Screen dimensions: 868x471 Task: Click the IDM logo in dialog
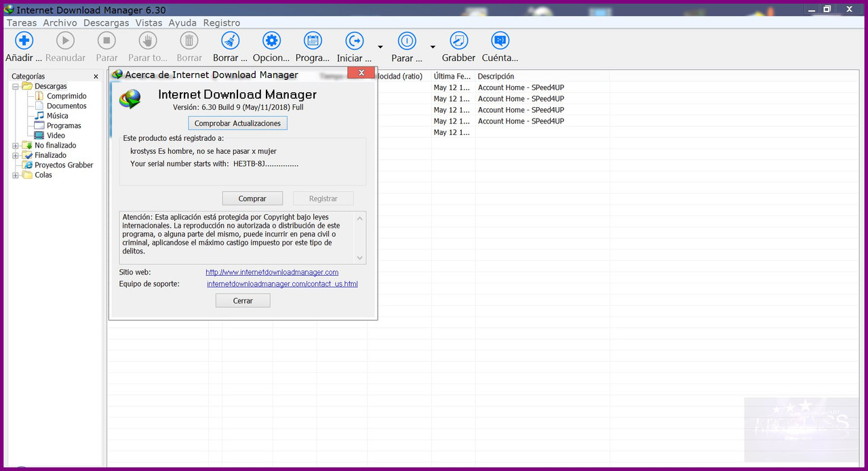(130, 99)
